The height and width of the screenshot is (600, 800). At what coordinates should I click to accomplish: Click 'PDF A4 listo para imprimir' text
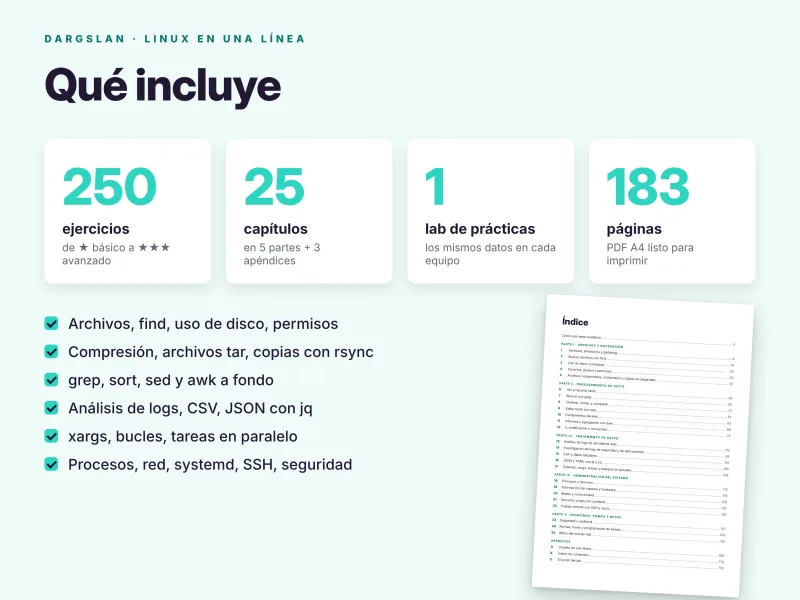(650, 254)
